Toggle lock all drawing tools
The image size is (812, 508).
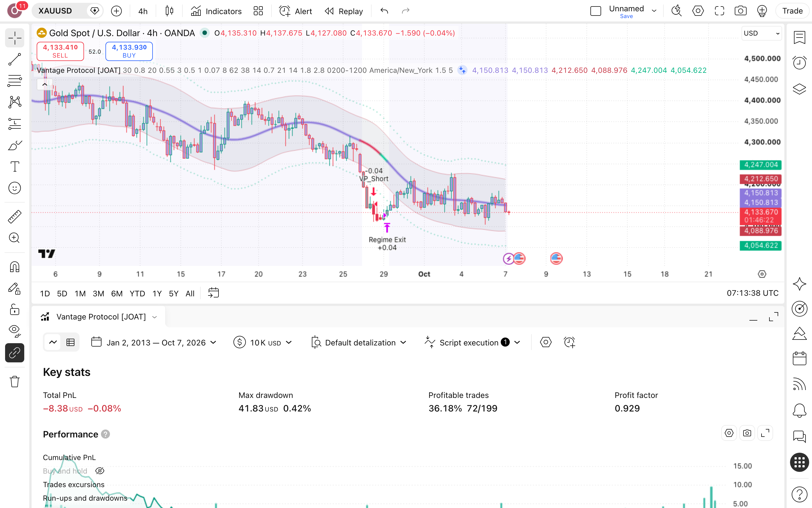14,309
